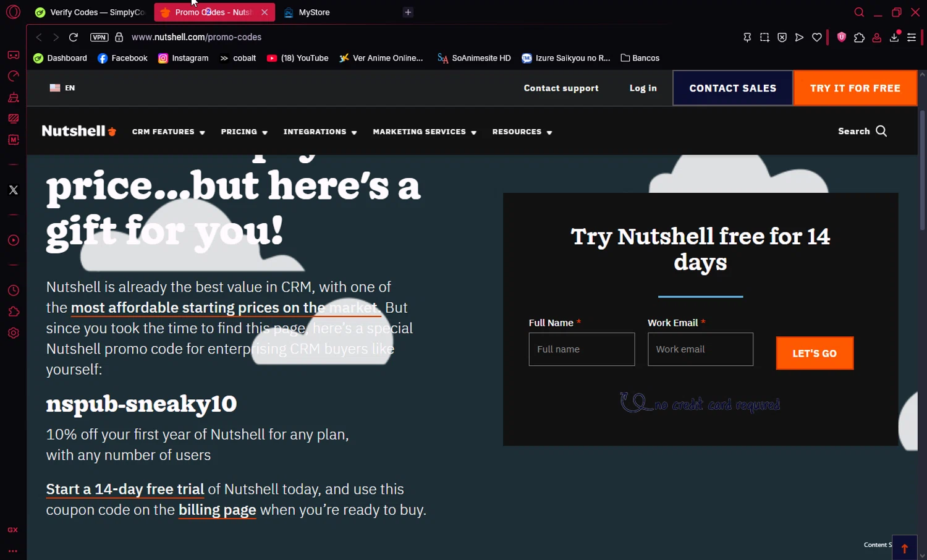Open the Opera GX main menu logo

click(13, 12)
